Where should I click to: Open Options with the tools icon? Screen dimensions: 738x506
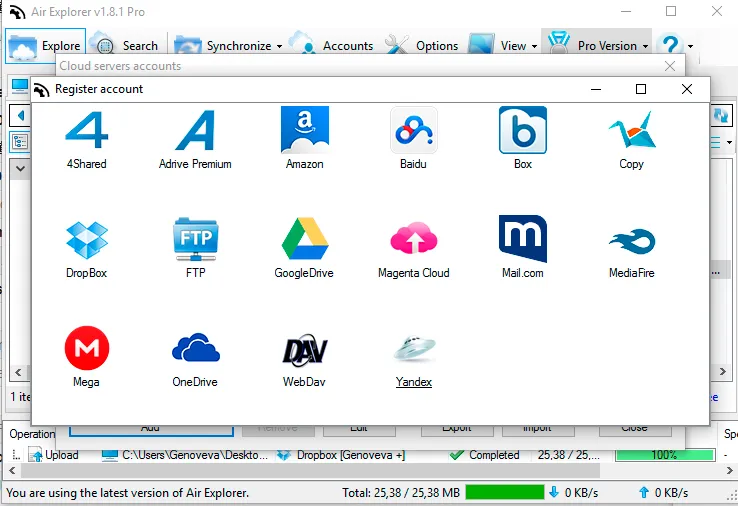[422, 46]
